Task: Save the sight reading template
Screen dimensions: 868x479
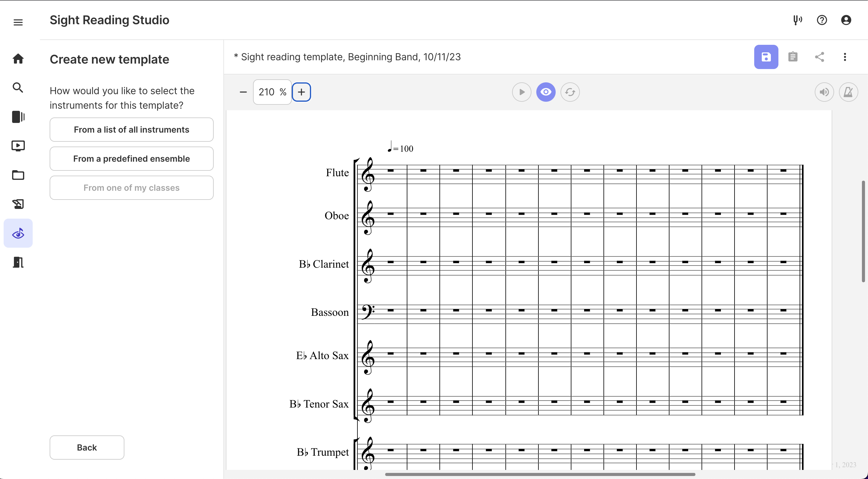Action: click(766, 57)
